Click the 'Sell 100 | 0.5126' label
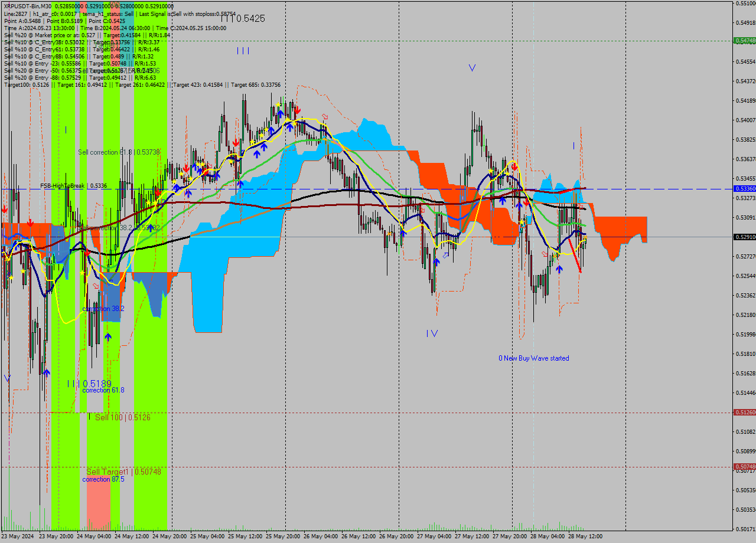 click(122, 417)
